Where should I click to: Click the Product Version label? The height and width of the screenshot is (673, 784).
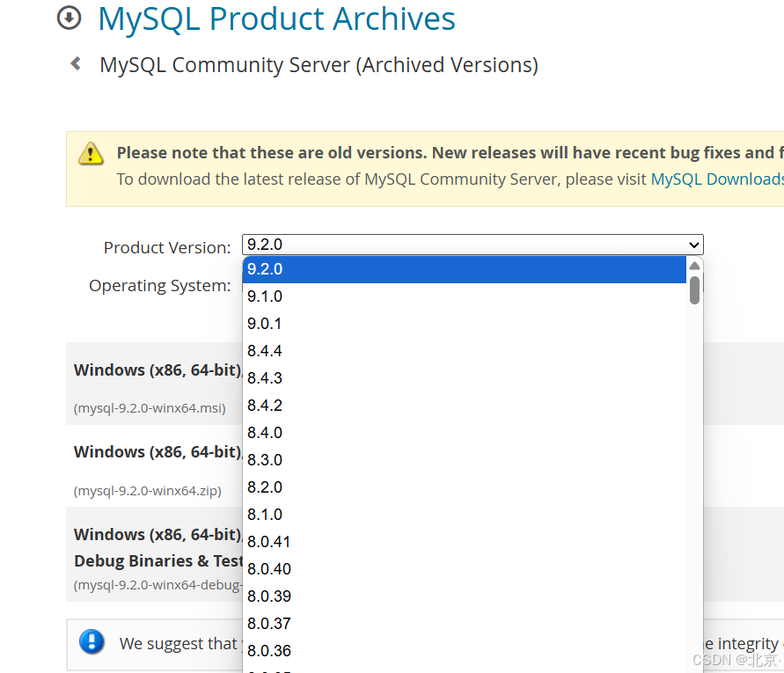[167, 247]
